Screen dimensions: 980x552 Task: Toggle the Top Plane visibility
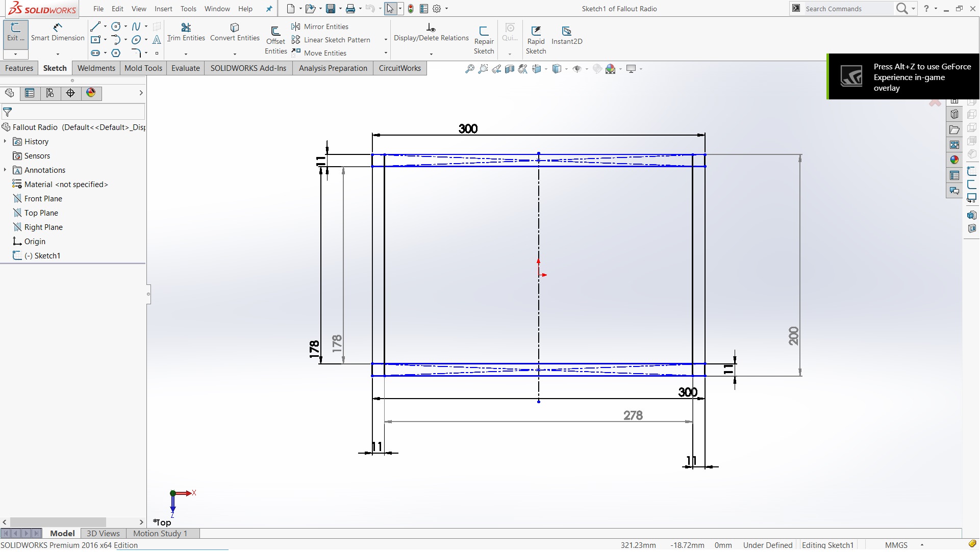click(x=40, y=213)
